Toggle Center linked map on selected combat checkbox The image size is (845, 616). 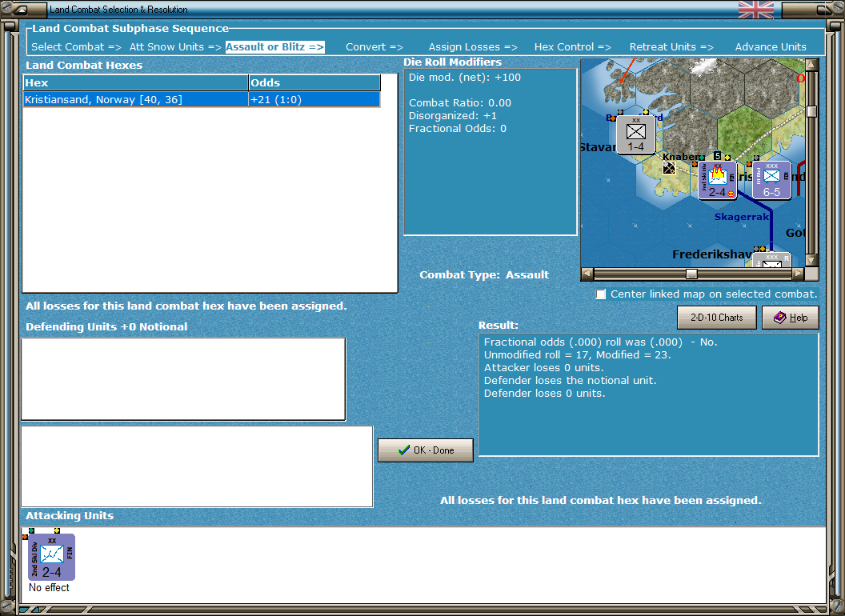click(x=600, y=294)
